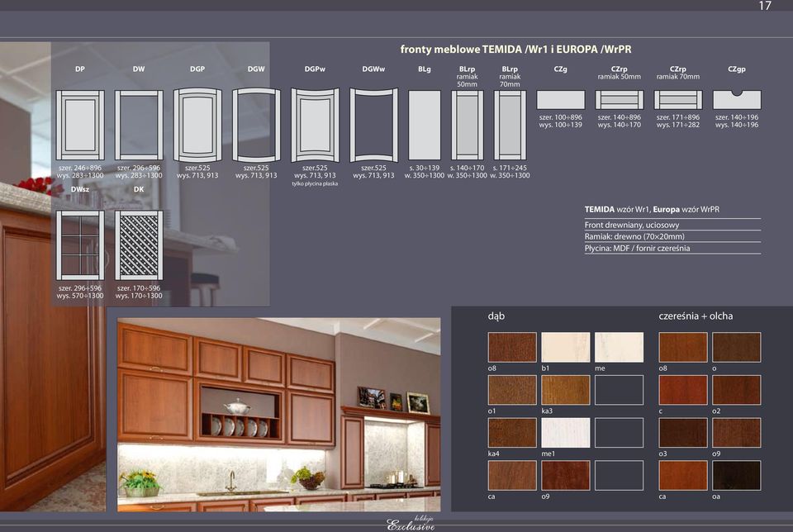Click the CZgp column label

[736, 69]
